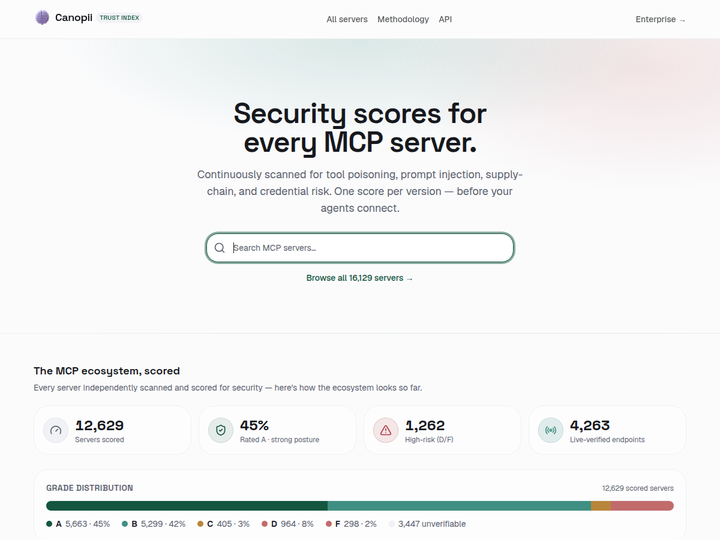Click the warning triangle icon for High-risk
Image resolution: width=720 pixels, height=540 pixels.
tap(386, 430)
